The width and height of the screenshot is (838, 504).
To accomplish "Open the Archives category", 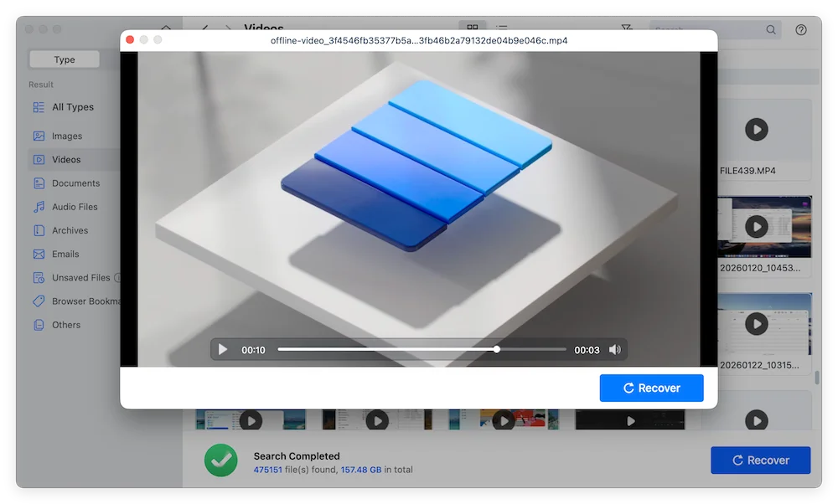I will point(70,230).
